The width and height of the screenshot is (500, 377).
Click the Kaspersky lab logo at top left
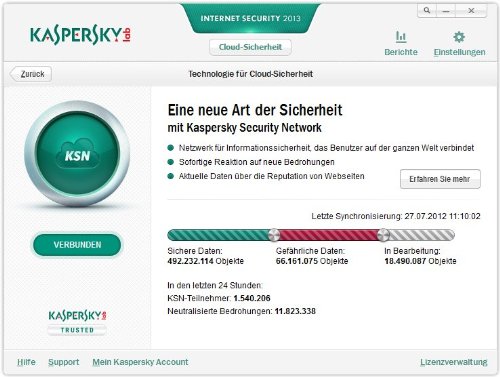coord(80,36)
